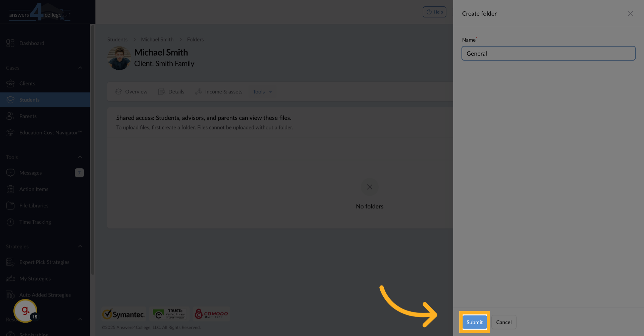The image size is (644, 336).
Task: Click the folder Name input field
Action: tap(548, 54)
